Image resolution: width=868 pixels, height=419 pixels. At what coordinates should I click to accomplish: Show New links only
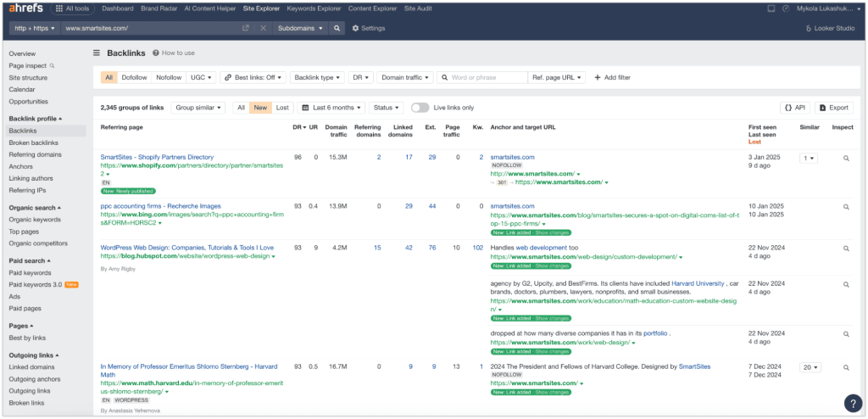point(260,108)
